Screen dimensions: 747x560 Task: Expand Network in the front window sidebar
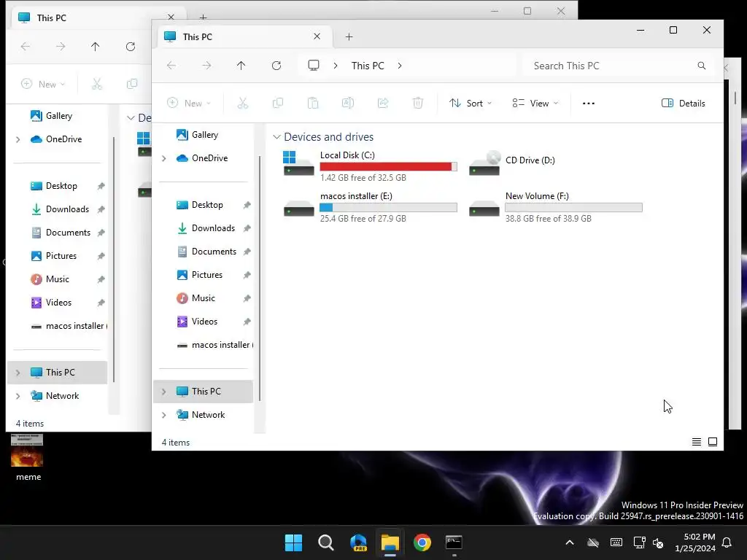[164, 415]
